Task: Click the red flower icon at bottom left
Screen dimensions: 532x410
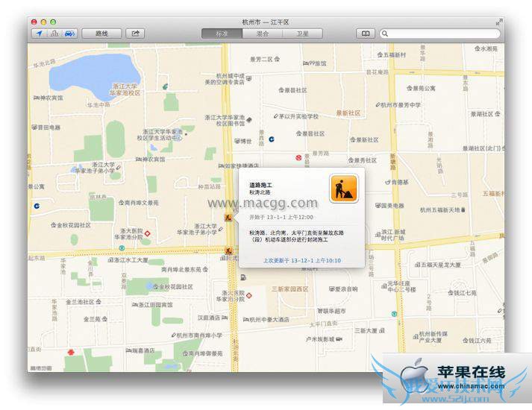Action: (x=71, y=352)
